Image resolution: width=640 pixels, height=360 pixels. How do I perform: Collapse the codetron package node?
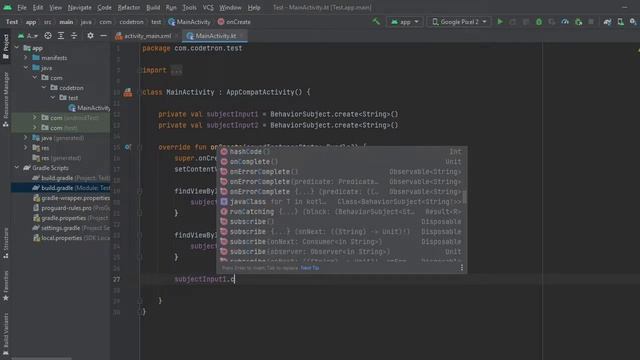[x=44, y=88]
